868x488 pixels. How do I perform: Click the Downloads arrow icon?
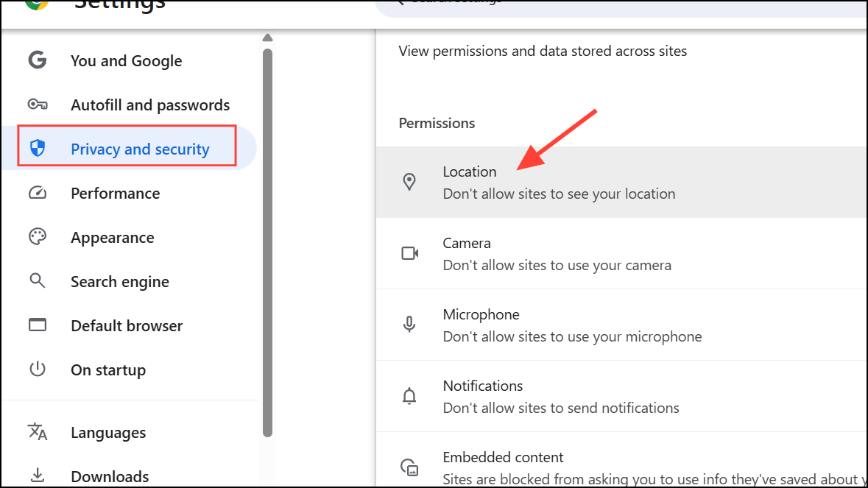38,475
